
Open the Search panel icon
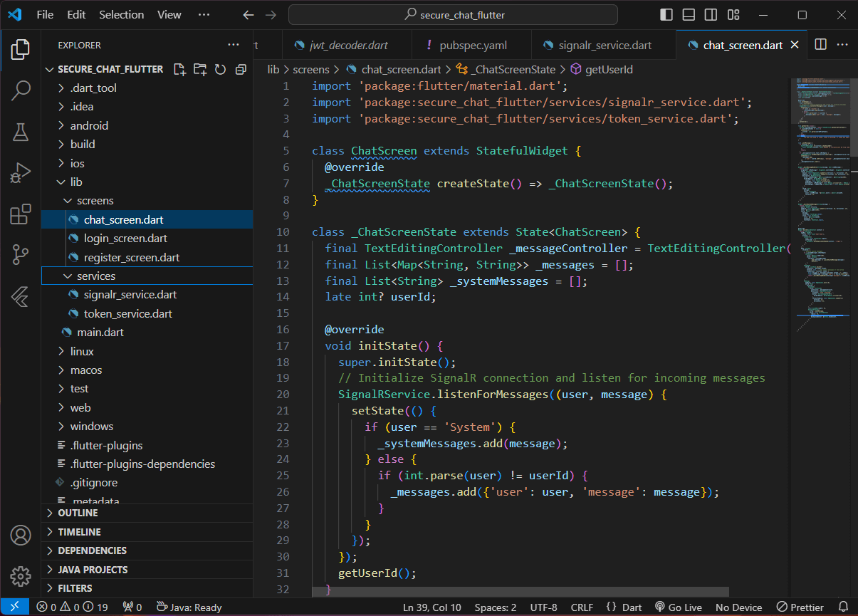point(21,90)
